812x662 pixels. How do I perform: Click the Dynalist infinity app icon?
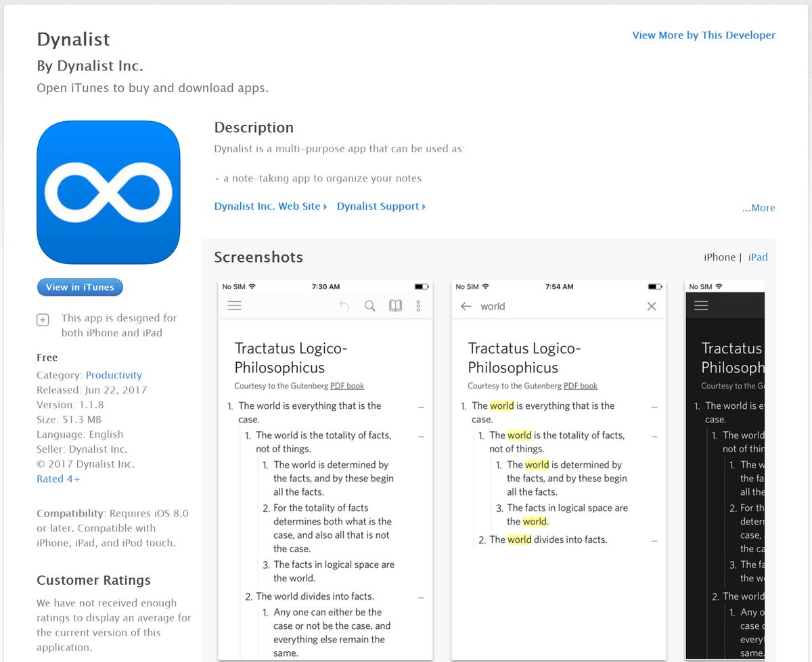coord(108,192)
